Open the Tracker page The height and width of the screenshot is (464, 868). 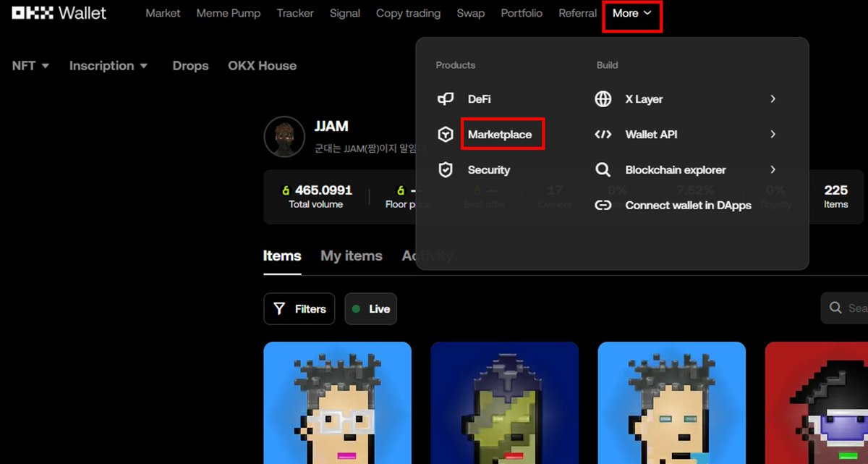point(295,14)
